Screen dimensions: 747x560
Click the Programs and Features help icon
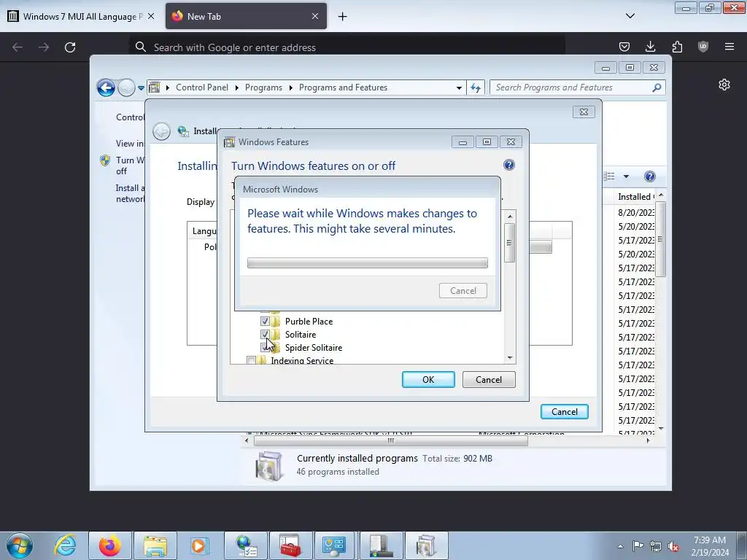(649, 176)
